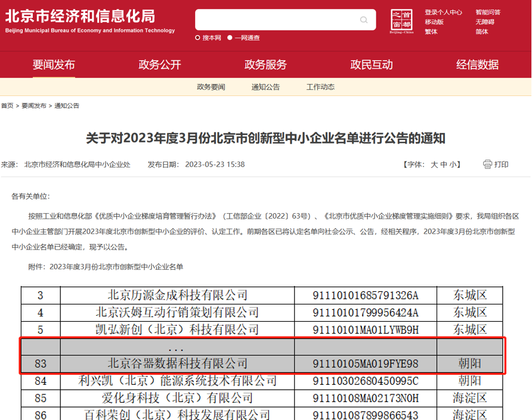Click 首页 in the breadcrumb
Screen dimensions: 532x420
tap(7, 105)
